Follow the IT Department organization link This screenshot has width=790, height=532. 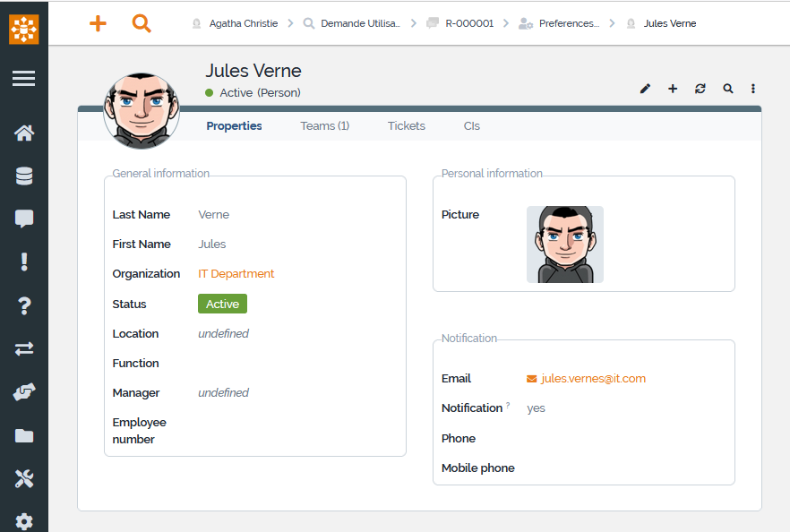[236, 274]
